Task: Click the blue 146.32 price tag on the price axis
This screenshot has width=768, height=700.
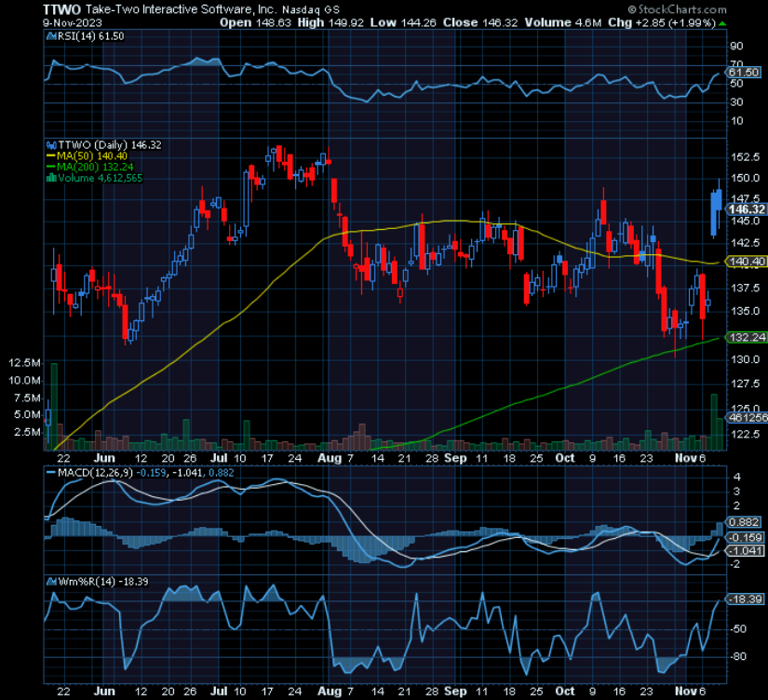Action: coord(746,209)
